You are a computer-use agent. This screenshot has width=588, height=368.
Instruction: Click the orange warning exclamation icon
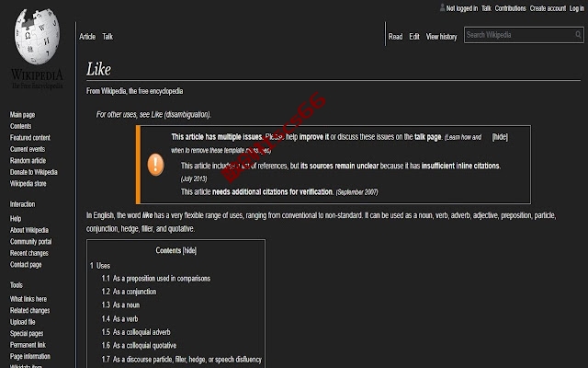[x=155, y=165]
